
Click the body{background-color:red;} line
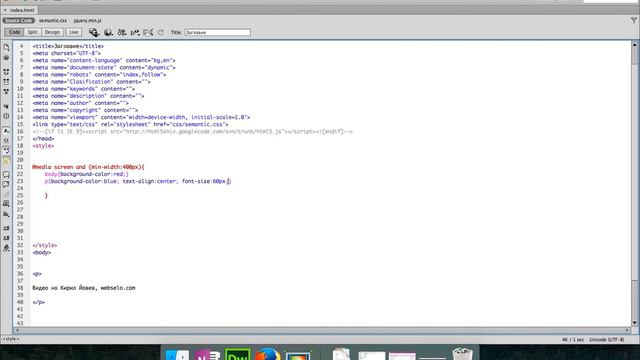point(87,174)
